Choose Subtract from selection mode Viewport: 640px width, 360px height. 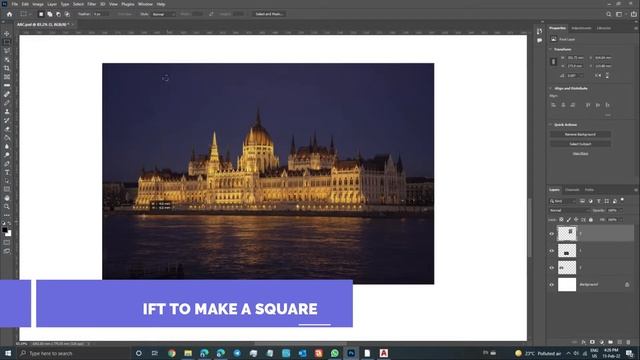pos(58,14)
